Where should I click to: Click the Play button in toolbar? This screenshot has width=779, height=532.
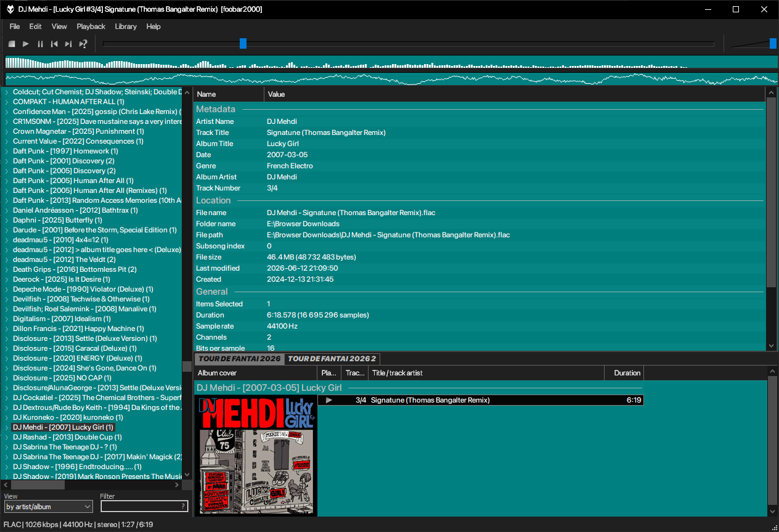click(26, 44)
